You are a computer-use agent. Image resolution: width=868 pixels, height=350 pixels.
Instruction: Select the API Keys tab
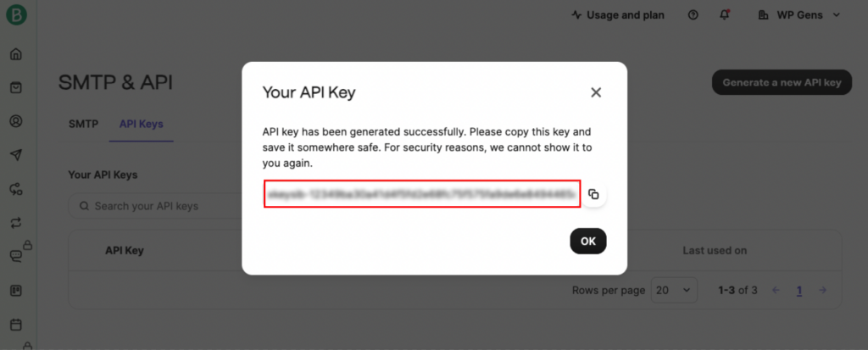click(141, 124)
